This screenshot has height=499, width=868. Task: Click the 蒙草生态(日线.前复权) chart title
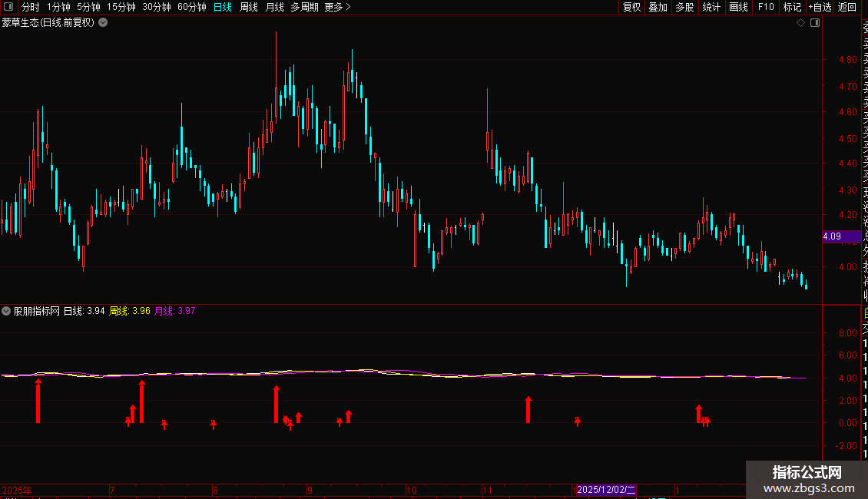[x=48, y=23]
